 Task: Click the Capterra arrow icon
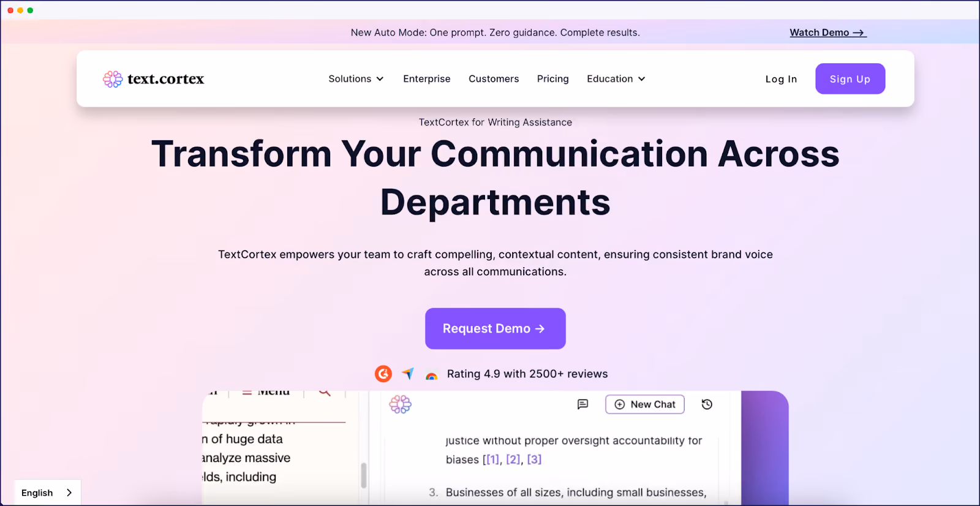pyautogui.click(x=408, y=374)
